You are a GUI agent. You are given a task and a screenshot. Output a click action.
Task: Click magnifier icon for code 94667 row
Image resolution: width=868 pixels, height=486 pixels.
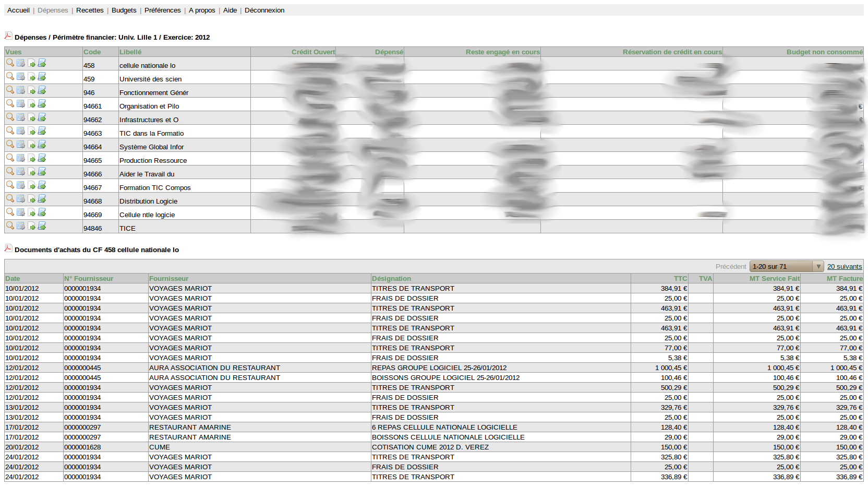click(10, 185)
